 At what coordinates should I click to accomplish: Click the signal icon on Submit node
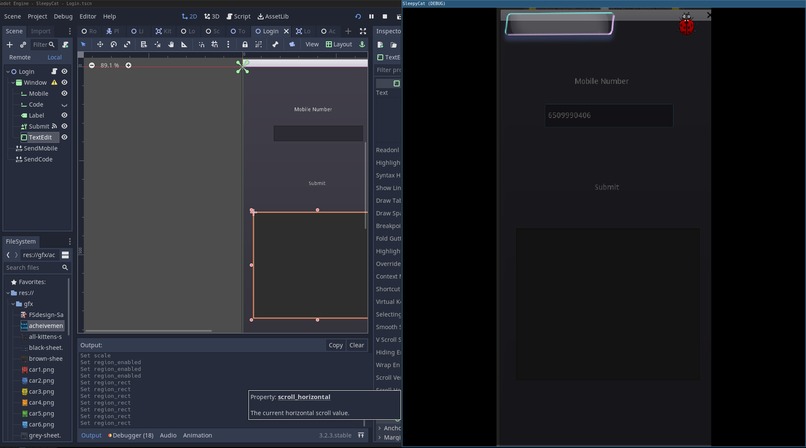point(54,126)
